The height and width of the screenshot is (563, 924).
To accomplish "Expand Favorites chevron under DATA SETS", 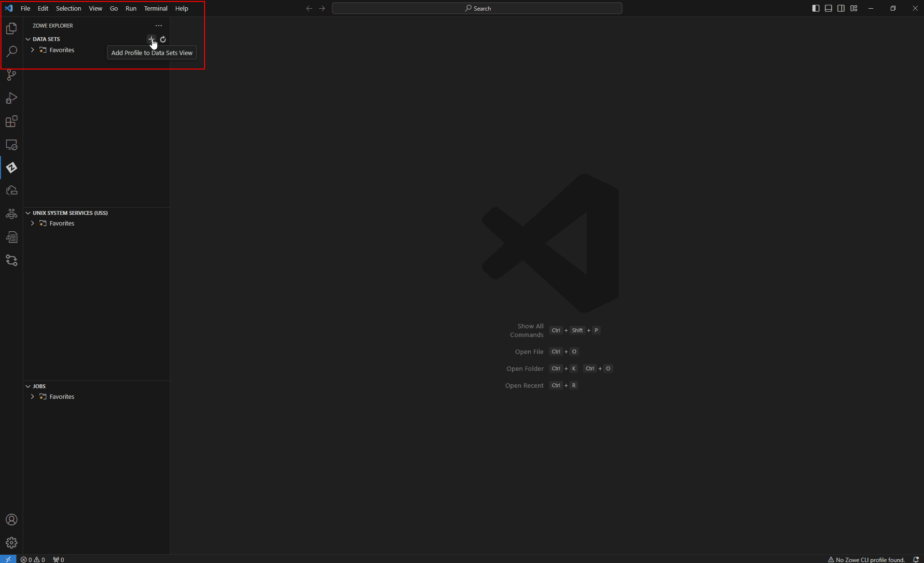I will (32, 50).
